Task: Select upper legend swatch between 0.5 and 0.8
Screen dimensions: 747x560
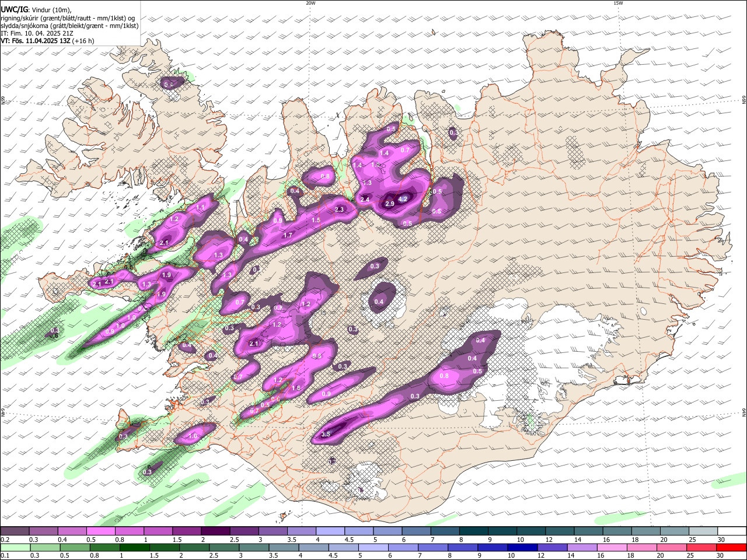Action: coord(100,531)
